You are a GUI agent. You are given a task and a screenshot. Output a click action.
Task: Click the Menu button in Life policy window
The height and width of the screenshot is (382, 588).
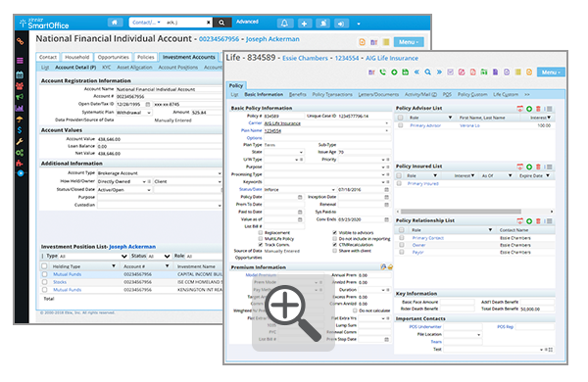click(550, 72)
